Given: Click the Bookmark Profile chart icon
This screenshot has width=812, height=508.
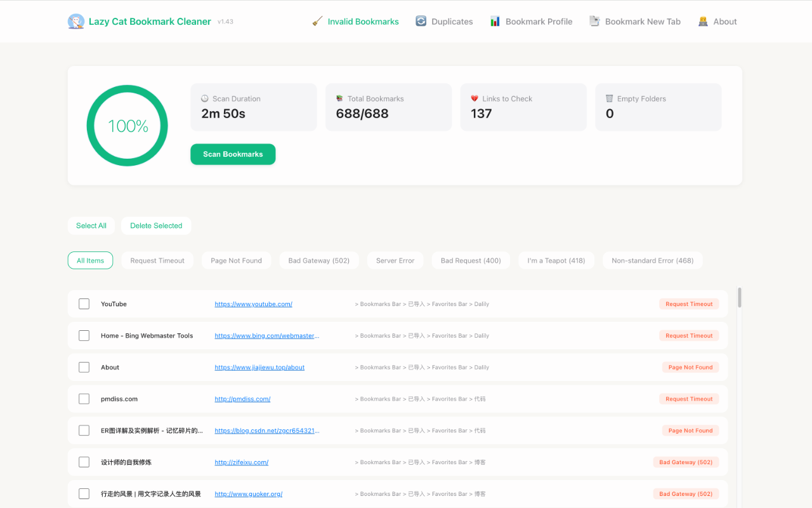Looking at the screenshot, I should tap(495, 22).
